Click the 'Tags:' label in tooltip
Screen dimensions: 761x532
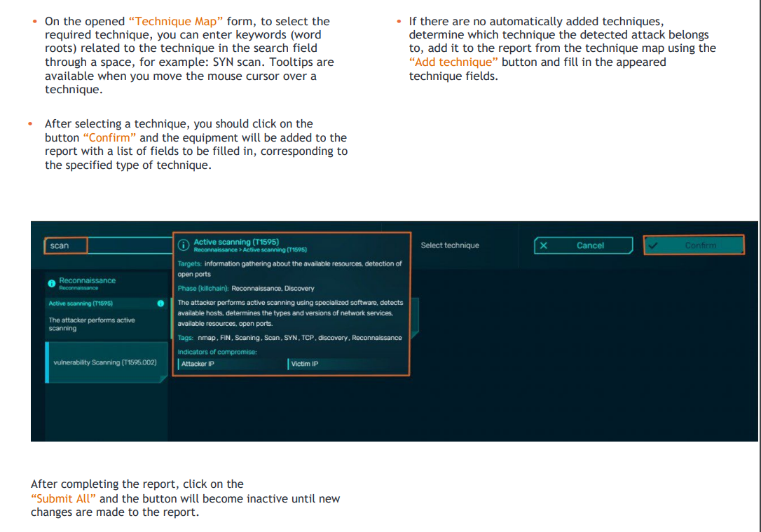click(x=186, y=338)
